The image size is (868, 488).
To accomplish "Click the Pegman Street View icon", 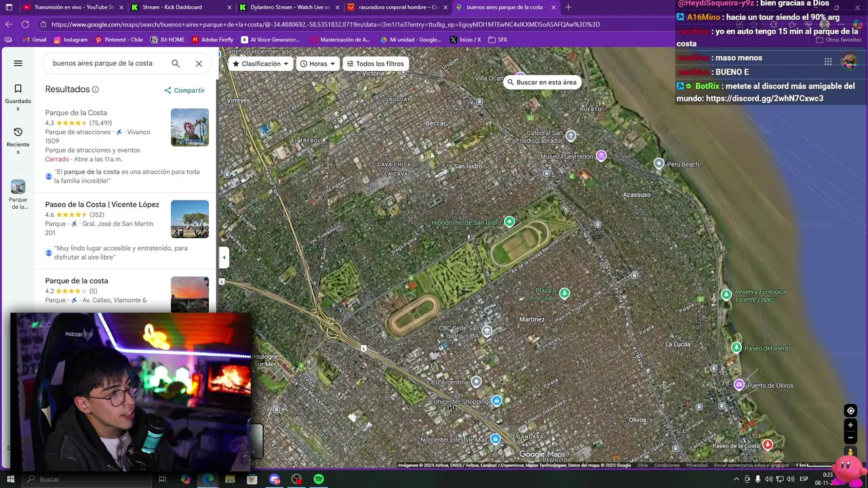I will (x=850, y=452).
